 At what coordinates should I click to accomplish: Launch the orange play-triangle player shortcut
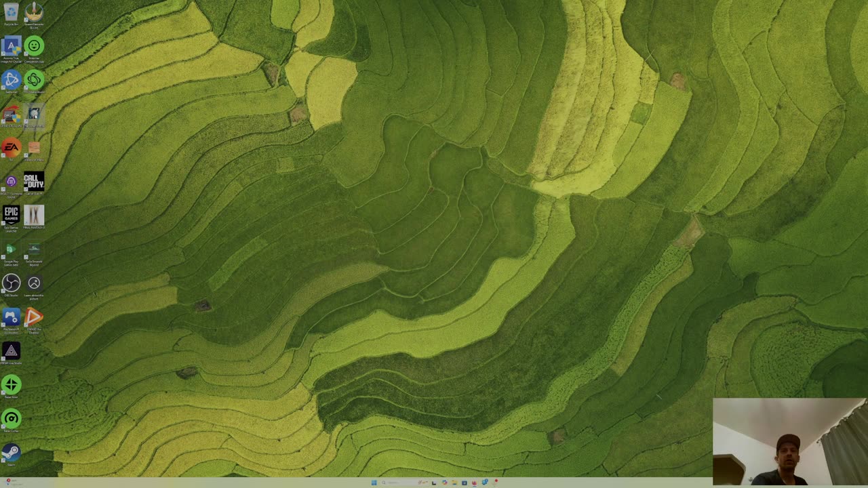point(34,320)
